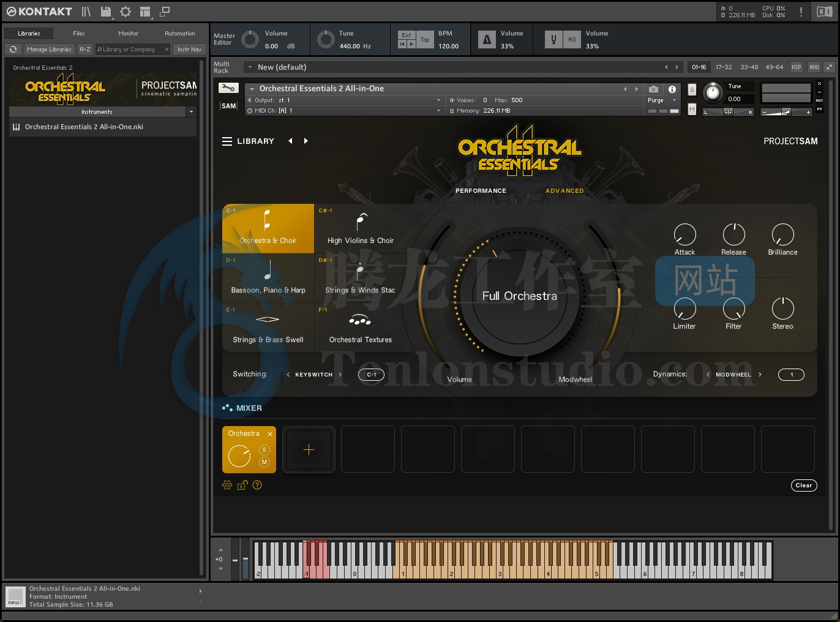
Task: Solo the instrument with S button
Action: [x=692, y=89]
